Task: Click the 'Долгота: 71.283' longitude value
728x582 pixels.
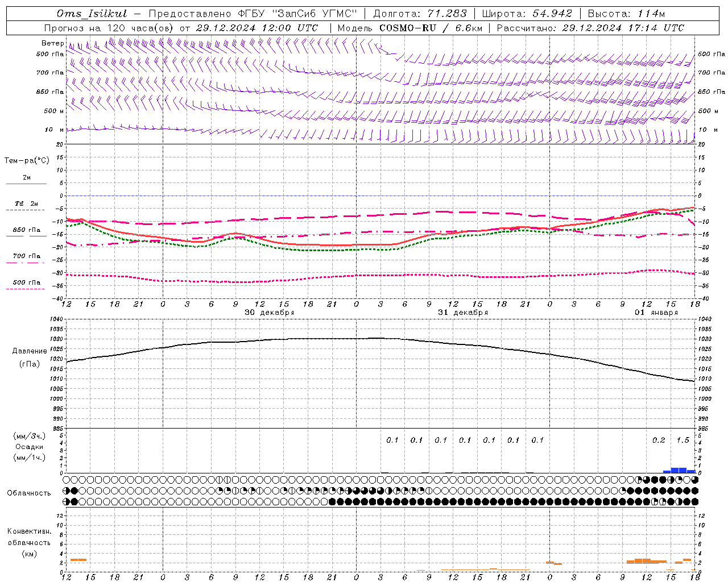Action: coord(420,14)
